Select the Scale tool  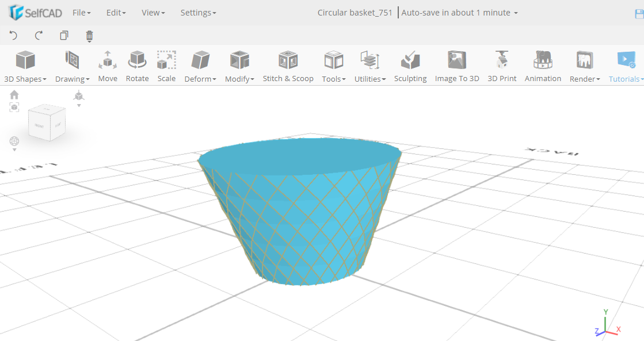[166, 66]
